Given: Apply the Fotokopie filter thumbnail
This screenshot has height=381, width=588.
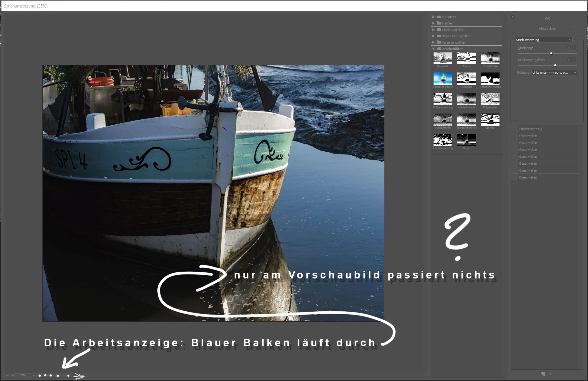Looking at the screenshot, I should [466, 79].
